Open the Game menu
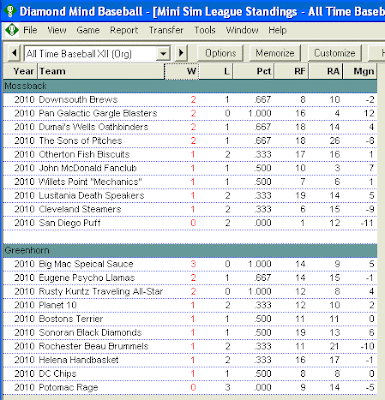Screen dimensions: 385x400 tap(88, 30)
